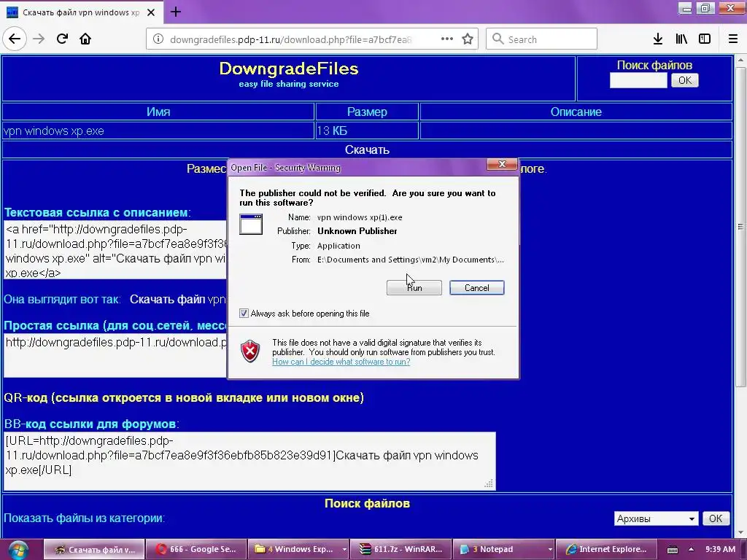Click the 9:39 AM system clock

tap(720, 550)
